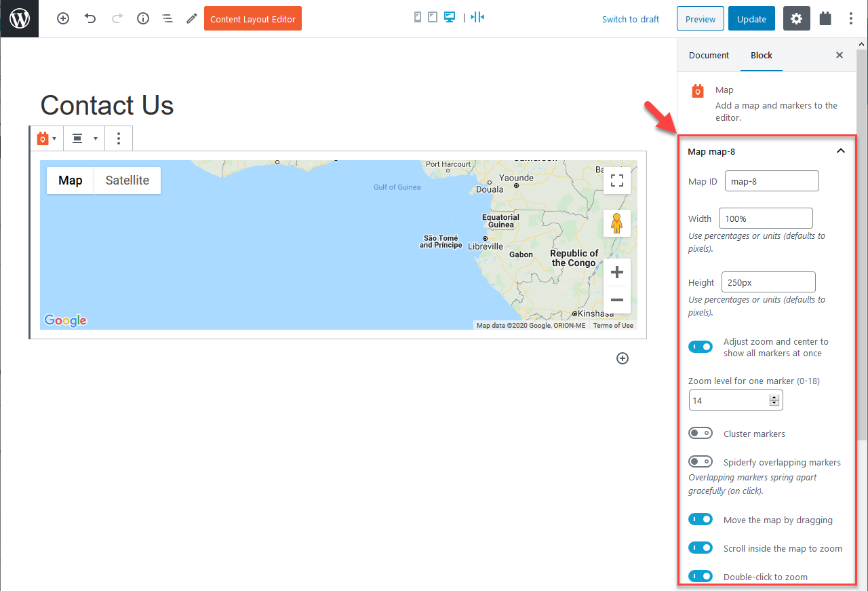Switch to the Document tab
The height and width of the screenshot is (591, 868).
pos(709,56)
